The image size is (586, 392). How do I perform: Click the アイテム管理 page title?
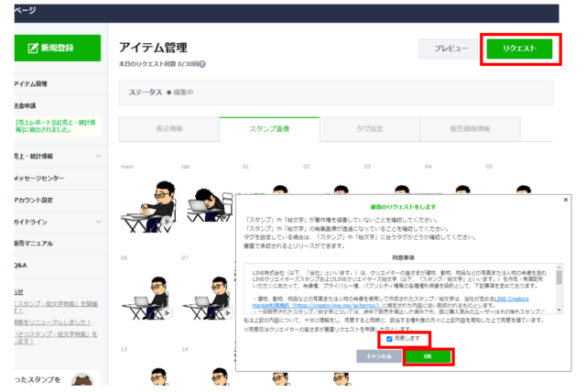pyautogui.click(x=153, y=48)
